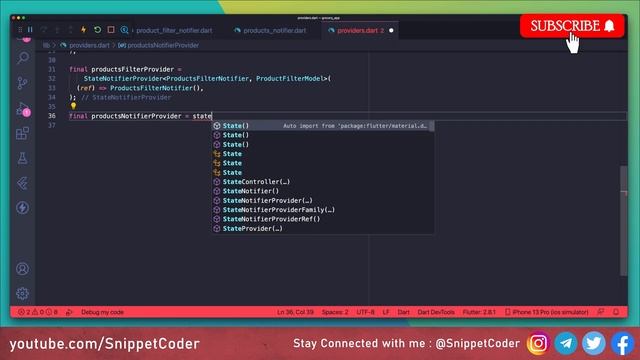Click the lightbulb code action icon
Screen dimensions: 640x360
tap(73, 106)
